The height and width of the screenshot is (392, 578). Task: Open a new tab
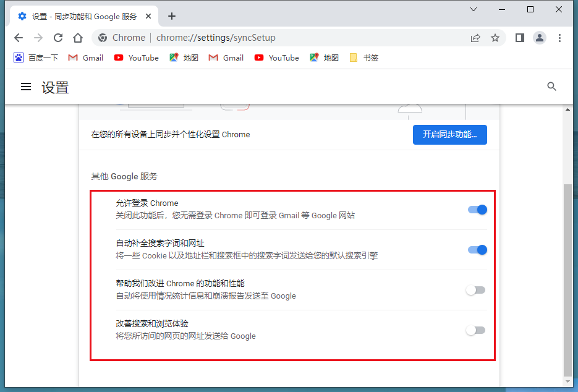coord(171,16)
